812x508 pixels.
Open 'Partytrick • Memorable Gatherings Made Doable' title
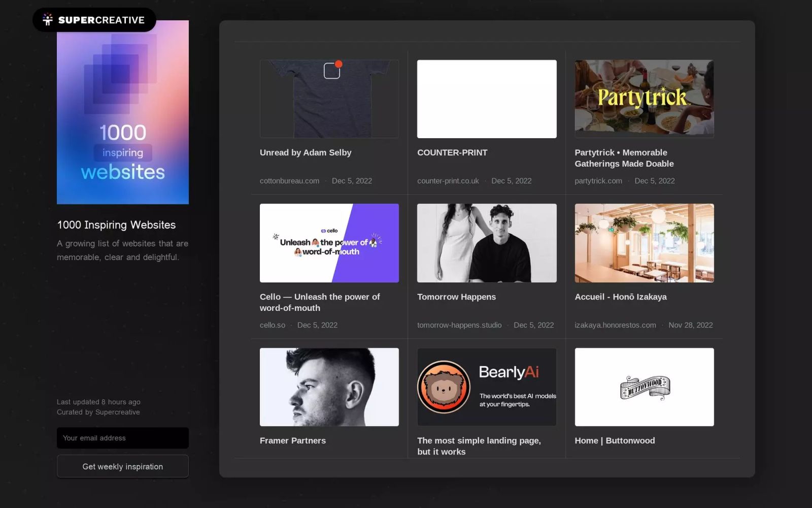pyautogui.click(x=624, y=158)
